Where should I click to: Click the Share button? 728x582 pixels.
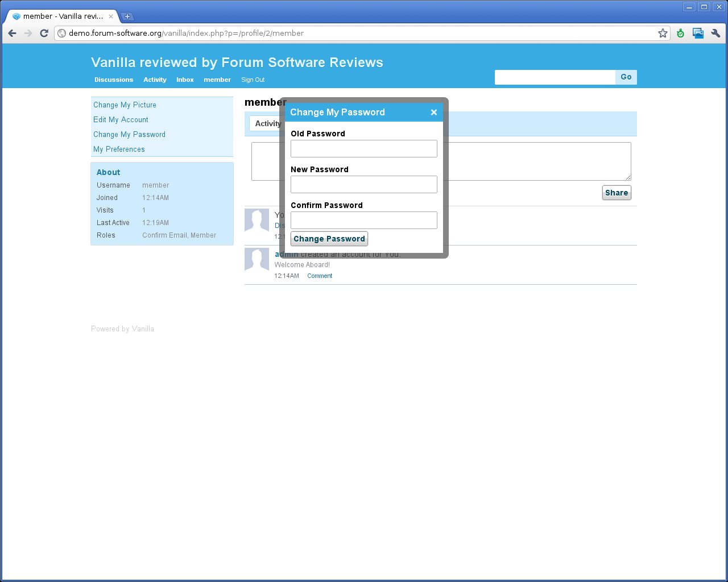coord(617,193)
